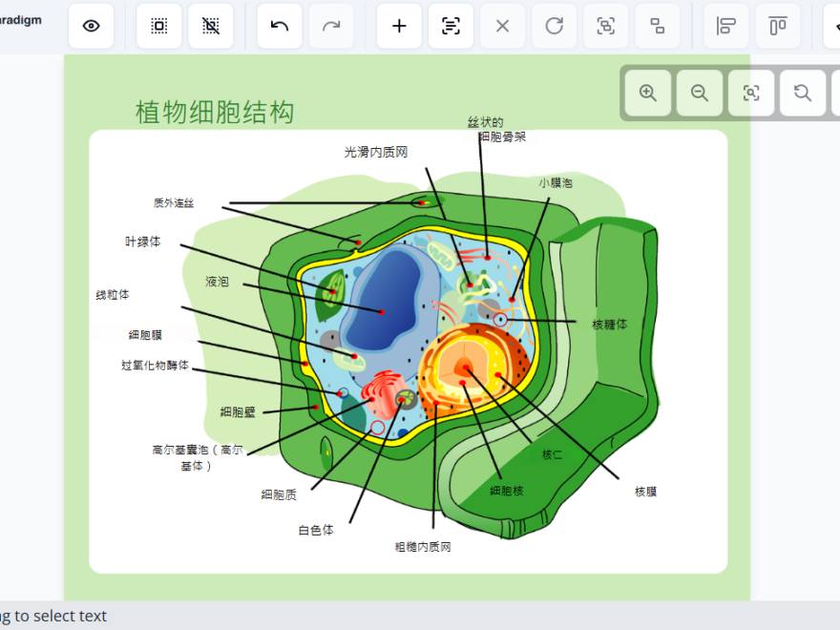The image size is (840, 630).
Task: Fit the diagram to the view
Action: (751, 93)
